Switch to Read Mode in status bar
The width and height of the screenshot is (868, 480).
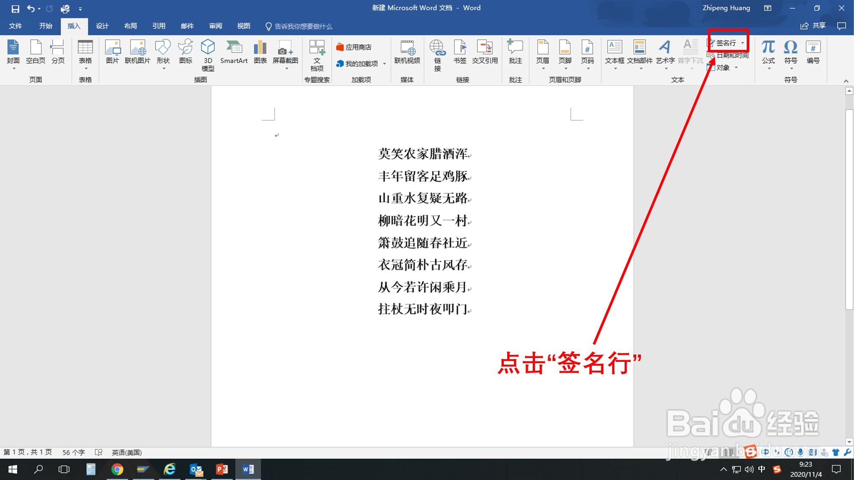[x=708, y=452]
